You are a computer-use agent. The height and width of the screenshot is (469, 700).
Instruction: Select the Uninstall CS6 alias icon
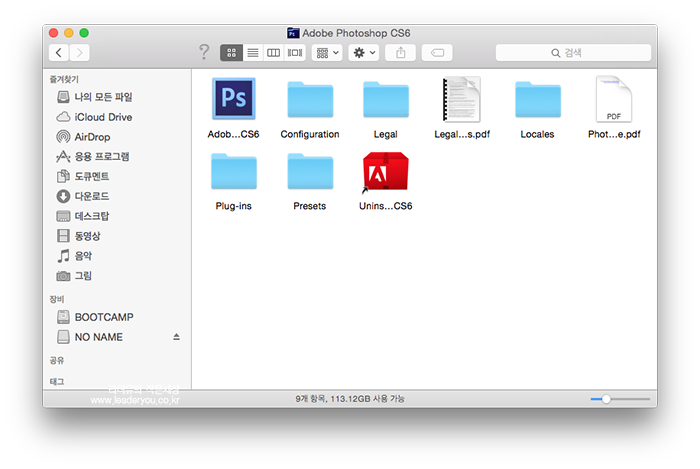pos(386,172)
